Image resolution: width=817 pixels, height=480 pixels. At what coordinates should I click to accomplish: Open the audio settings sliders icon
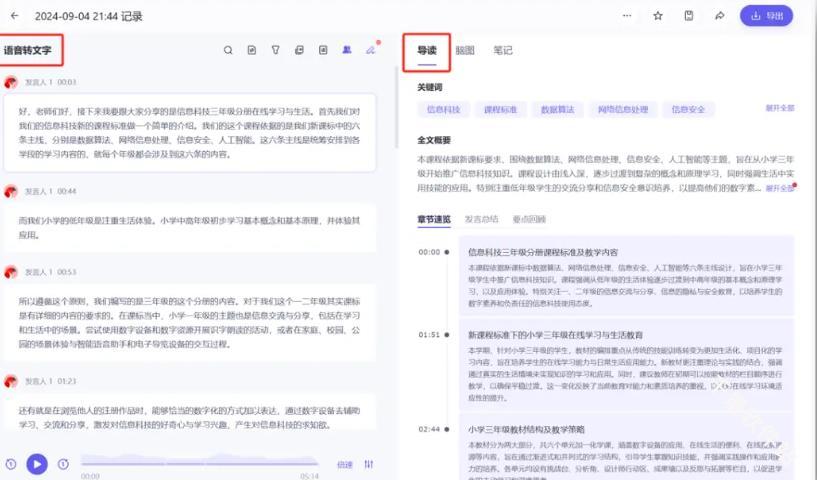(x=369, y=464)
